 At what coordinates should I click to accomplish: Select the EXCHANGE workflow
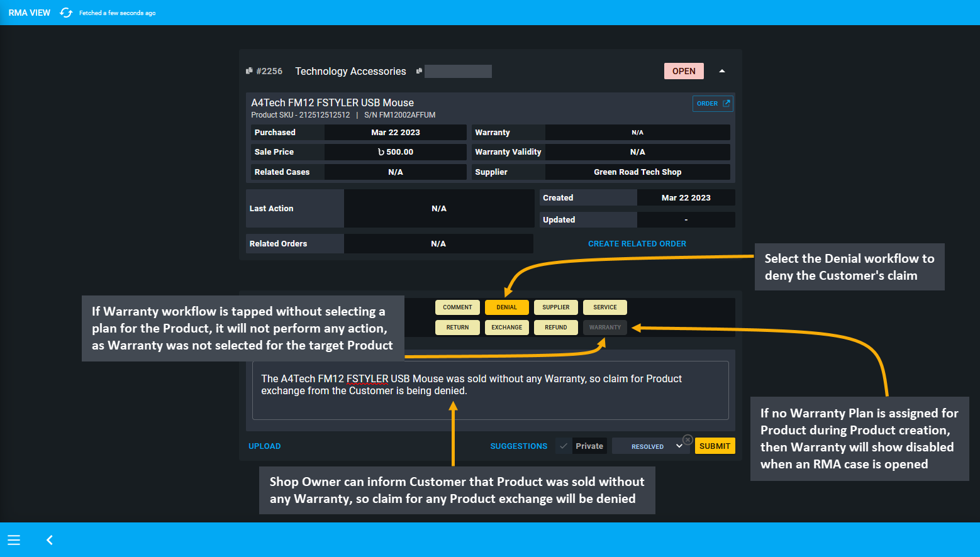tap(506, 328)
